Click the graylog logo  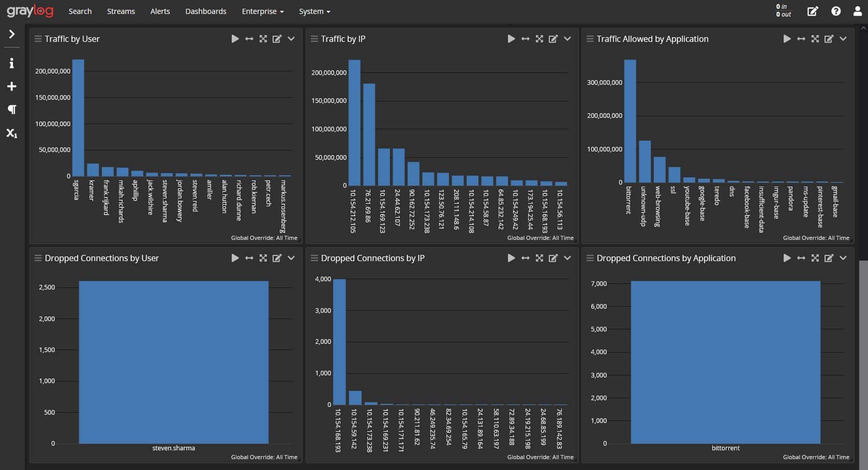tap(29, 11)
